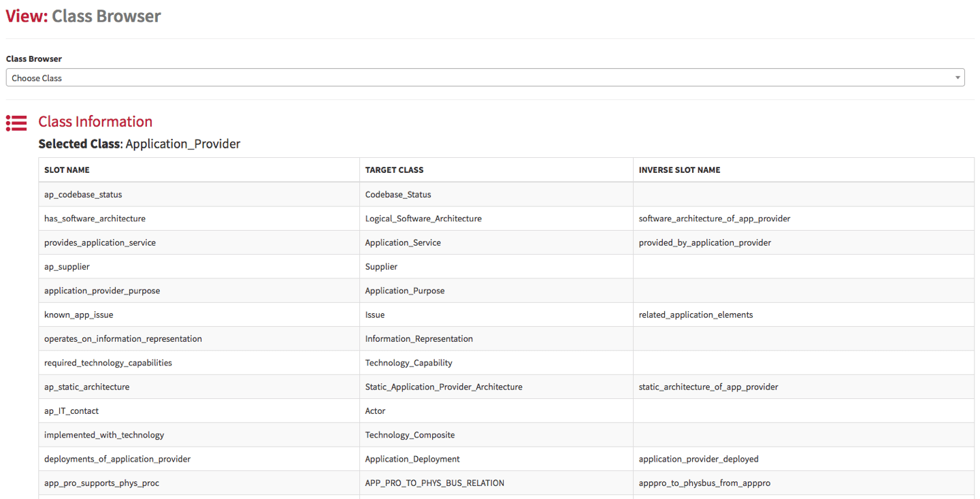Select the Application_Deployment target class cell
This screenshot has width=980, height=499.
tap(496, 459)
